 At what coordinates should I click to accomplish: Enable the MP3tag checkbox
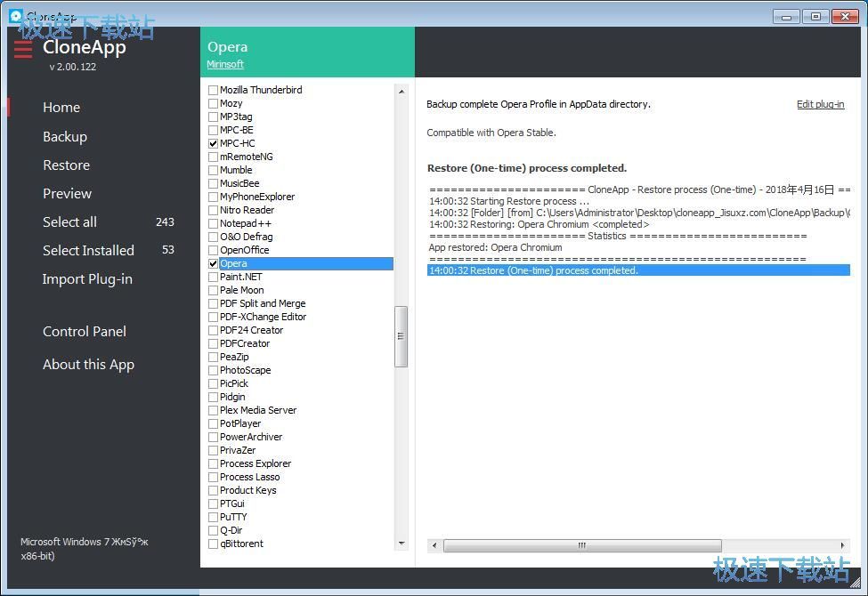[213, 117]
